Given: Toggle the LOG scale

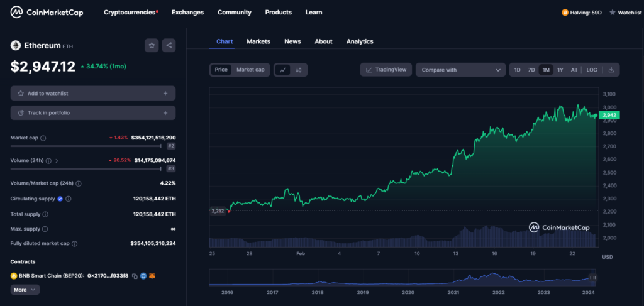Looking at the screenshot, I should [592, 70].
